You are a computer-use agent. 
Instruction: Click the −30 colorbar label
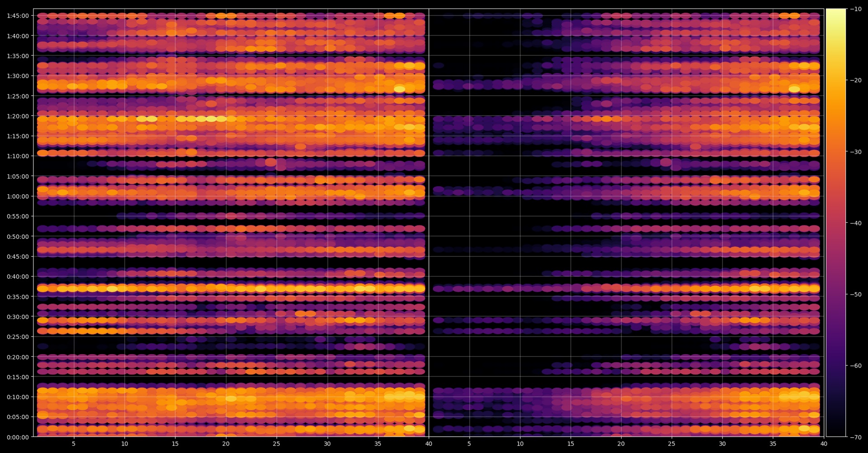point(855,152)
